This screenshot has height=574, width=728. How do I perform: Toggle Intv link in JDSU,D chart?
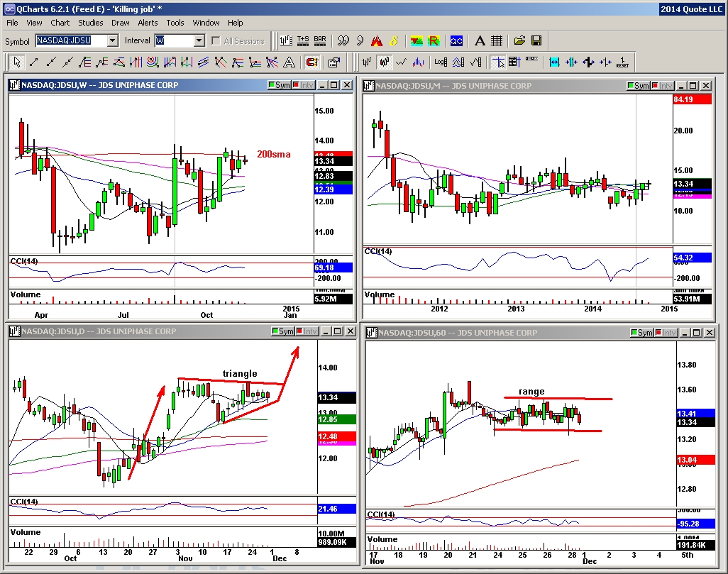[307, 331]
